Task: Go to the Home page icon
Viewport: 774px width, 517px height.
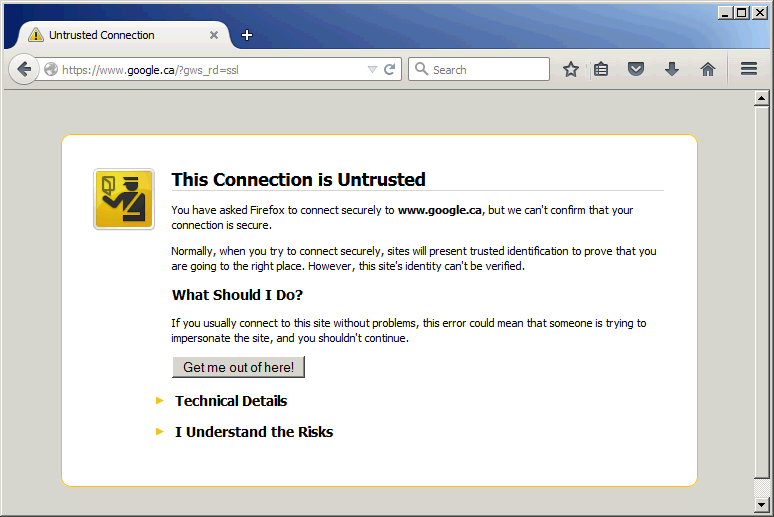Action: [708, 69]
